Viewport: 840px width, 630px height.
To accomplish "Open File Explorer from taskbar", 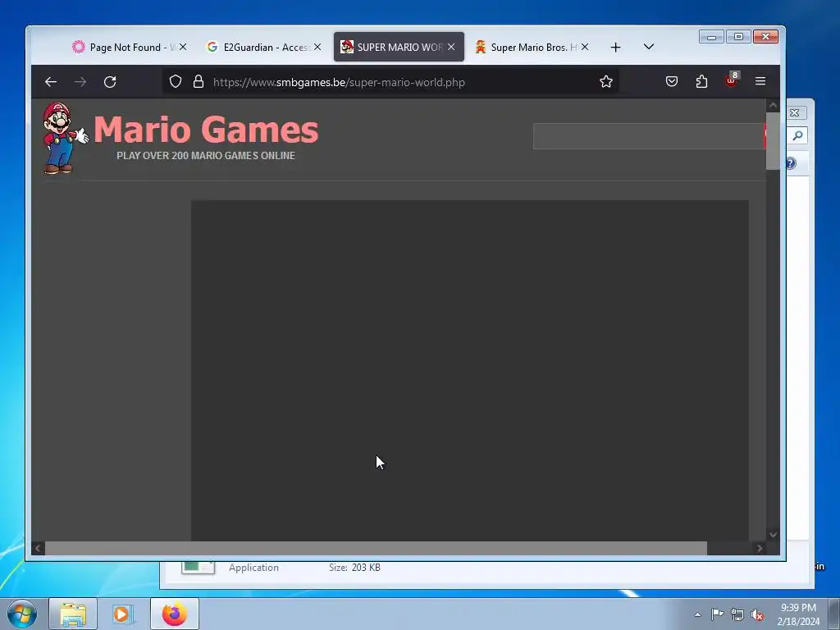I will [x=73, y=614].
